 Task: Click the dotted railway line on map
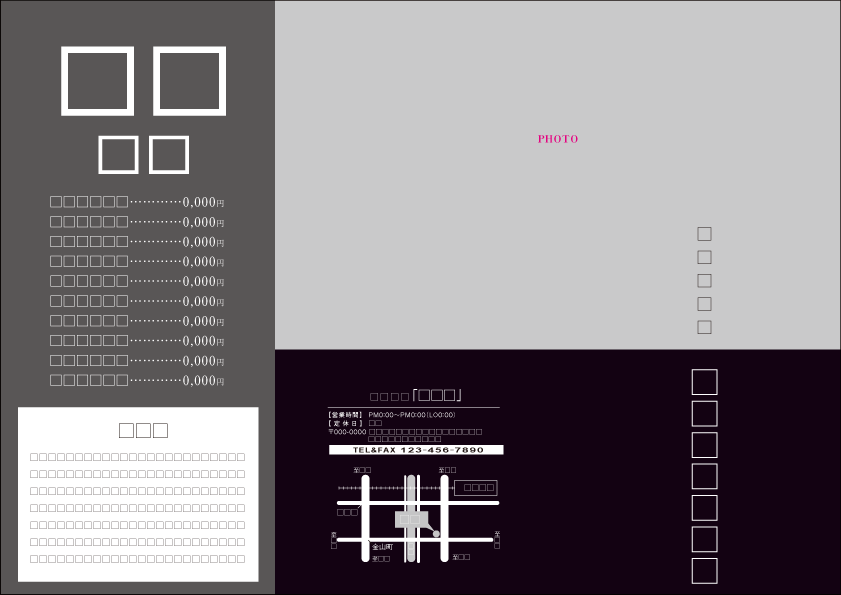click(x=390, y=488)
